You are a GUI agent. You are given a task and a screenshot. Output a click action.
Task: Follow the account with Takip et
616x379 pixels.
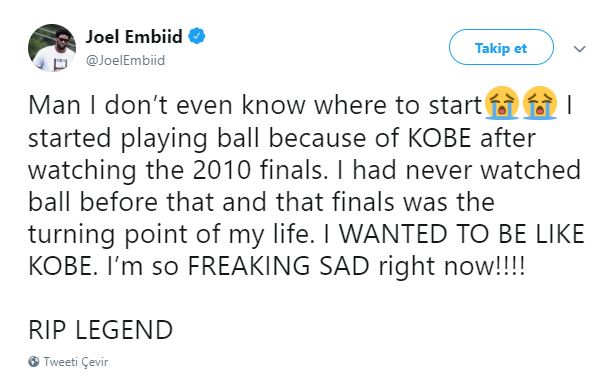(x=501, y=48)
